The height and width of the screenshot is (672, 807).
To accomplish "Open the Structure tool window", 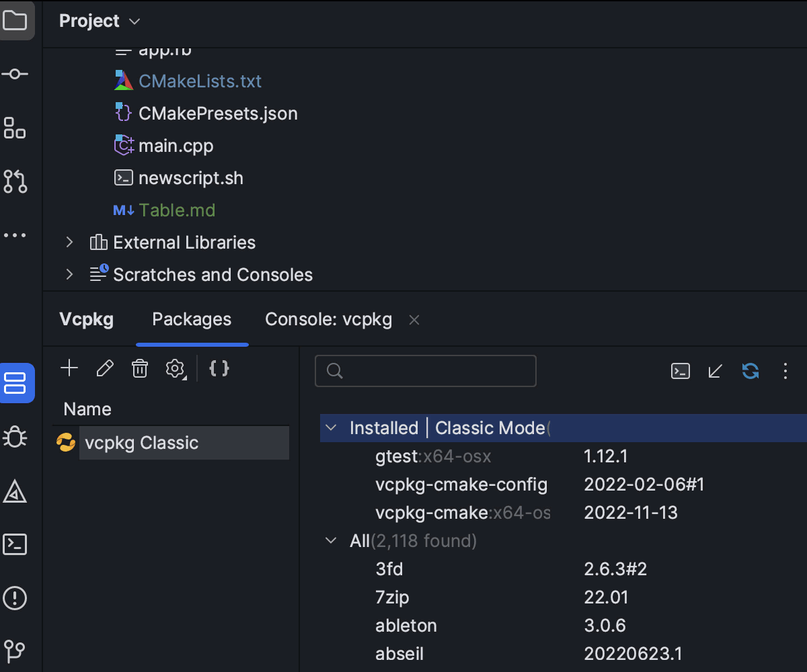I will coord(17,128).
